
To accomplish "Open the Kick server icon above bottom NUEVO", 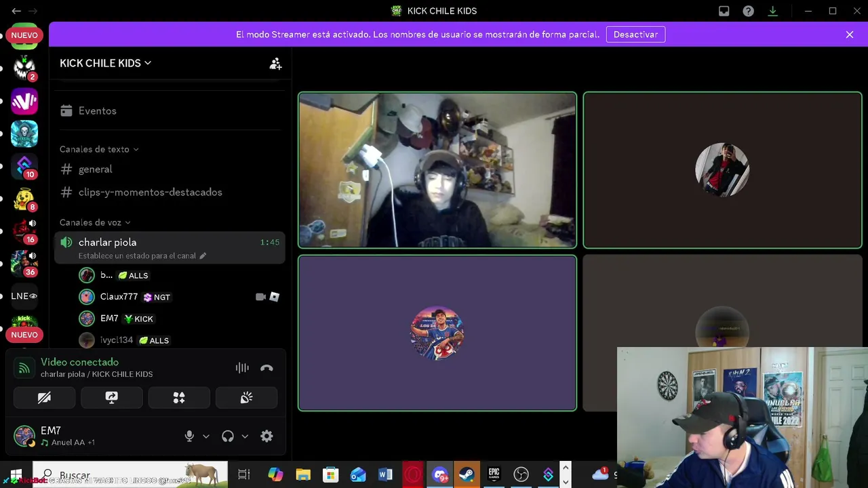I will (24, 320).
